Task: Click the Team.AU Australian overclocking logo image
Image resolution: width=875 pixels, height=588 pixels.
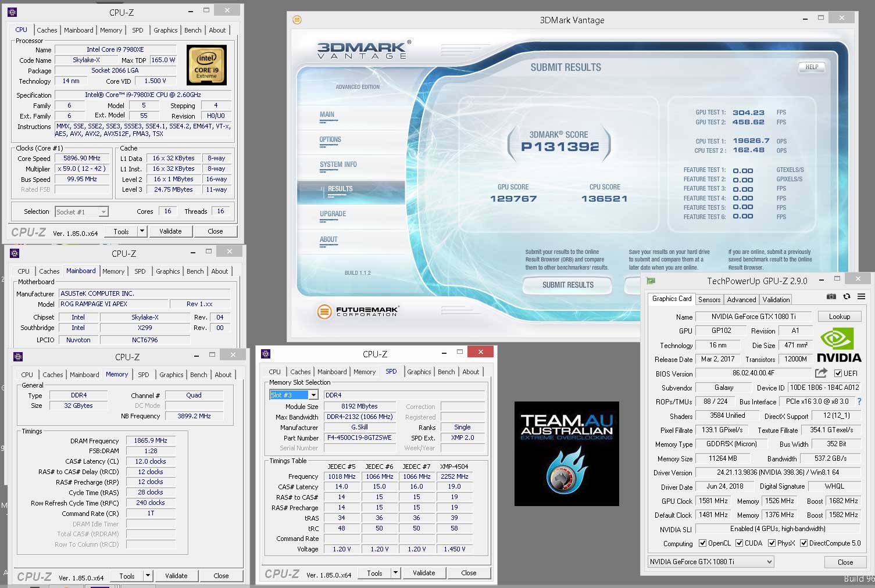Action: click(x=567, y=453)
